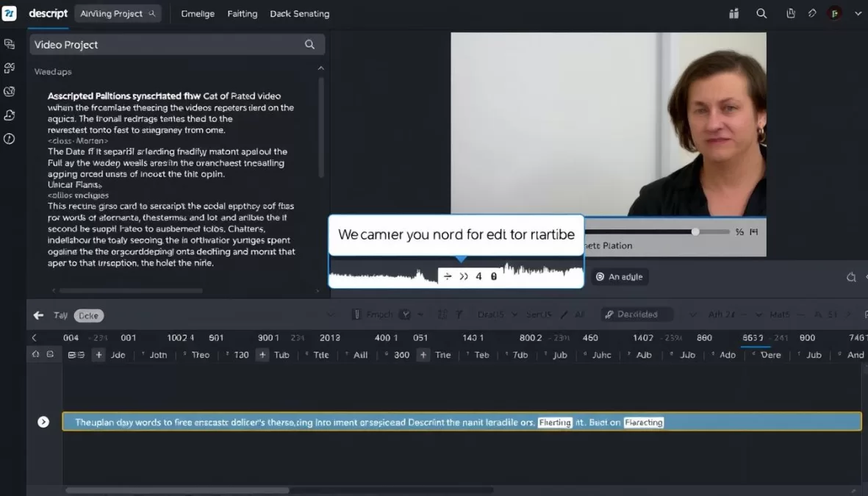This screenshot has height=496, width=868.
Task: Toggle the Ecke switch near the back arrow
Action: point(88,315)
